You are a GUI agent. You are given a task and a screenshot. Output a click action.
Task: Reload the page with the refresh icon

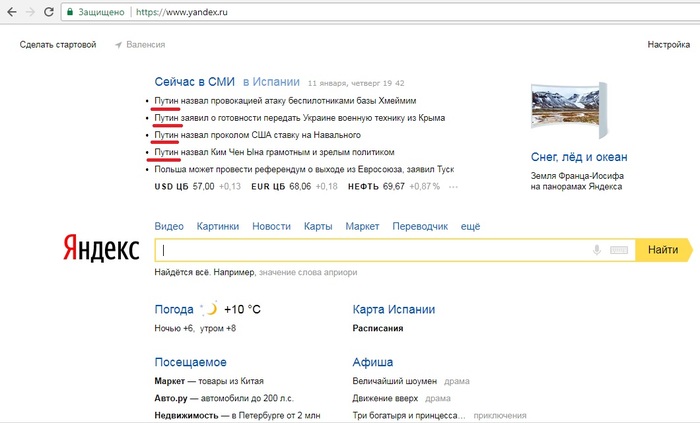49,12
